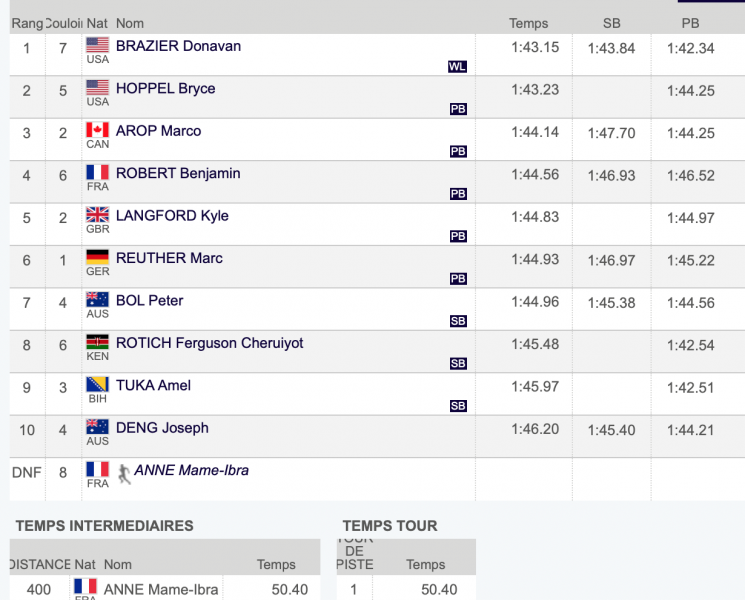
Task: Click ANNE Mame-Ibra in intermediate times table
Action: 161,590
